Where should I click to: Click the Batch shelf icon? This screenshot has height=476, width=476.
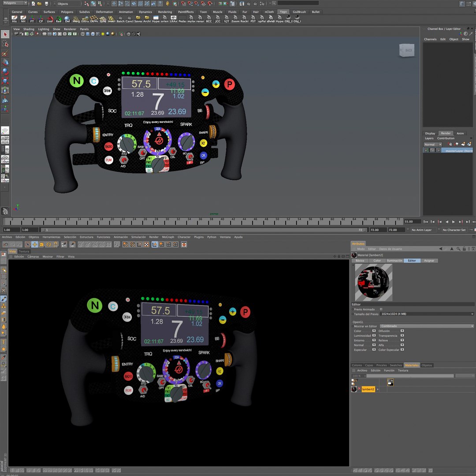[120, 19]
